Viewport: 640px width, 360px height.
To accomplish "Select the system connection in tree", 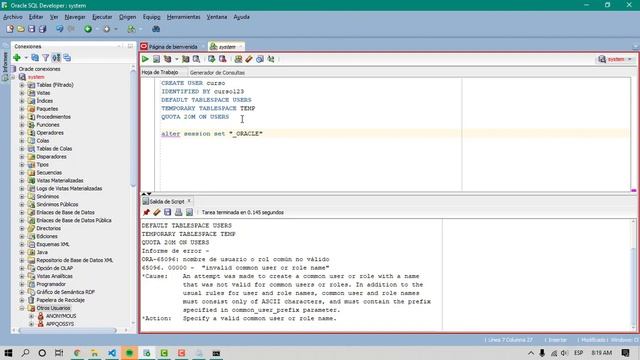I will 36,77.
